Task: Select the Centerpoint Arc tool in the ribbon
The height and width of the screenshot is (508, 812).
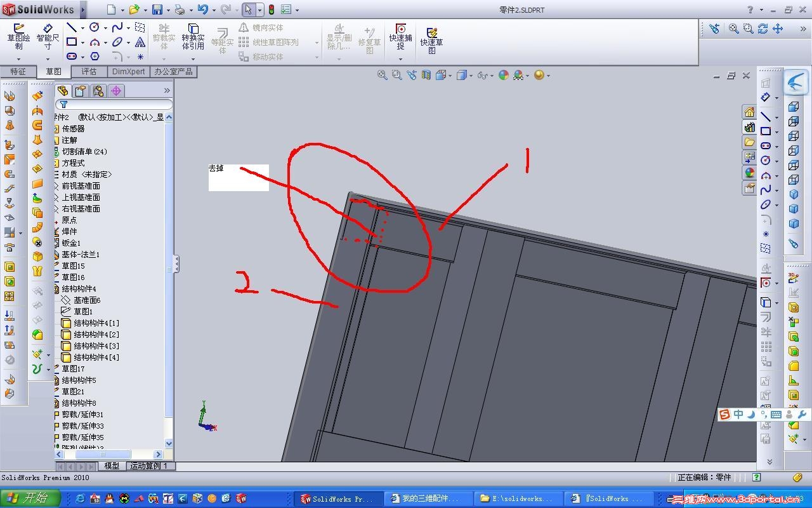Action: coord(95,42)
